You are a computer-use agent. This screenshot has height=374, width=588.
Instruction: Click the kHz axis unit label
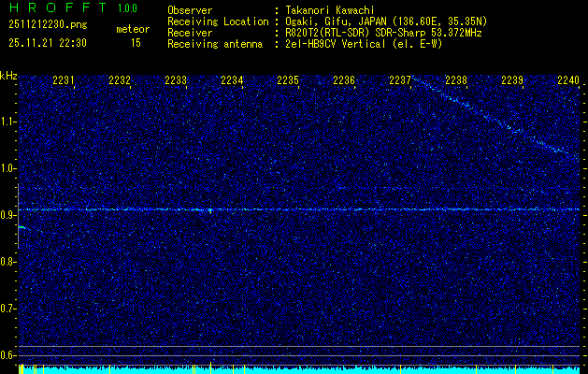(8, 77)
